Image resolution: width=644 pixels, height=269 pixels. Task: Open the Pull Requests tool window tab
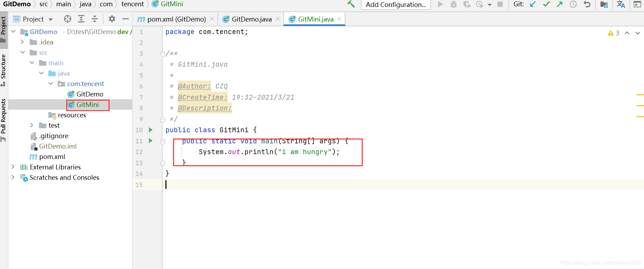tap(3, 120)
